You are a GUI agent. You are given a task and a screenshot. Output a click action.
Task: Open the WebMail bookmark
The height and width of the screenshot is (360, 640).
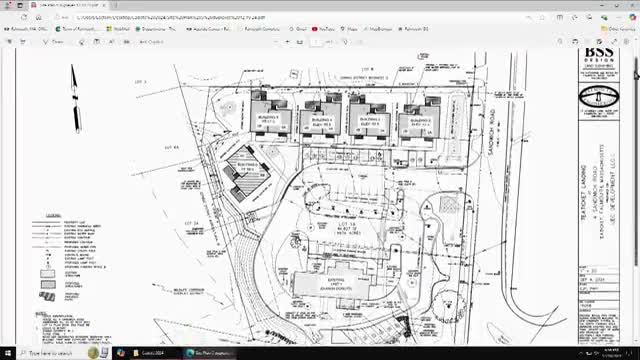coord(118,29)
